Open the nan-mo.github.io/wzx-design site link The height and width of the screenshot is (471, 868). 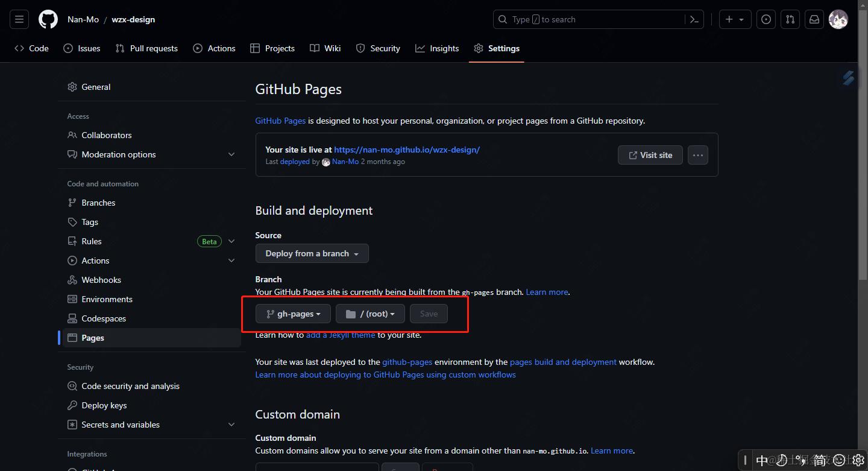click(407, 150)
